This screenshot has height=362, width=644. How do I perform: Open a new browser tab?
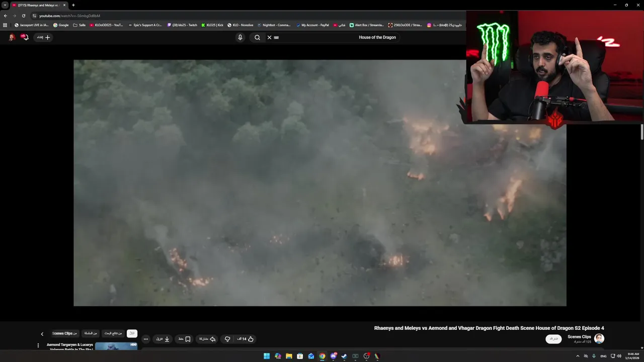coord(73,5)
